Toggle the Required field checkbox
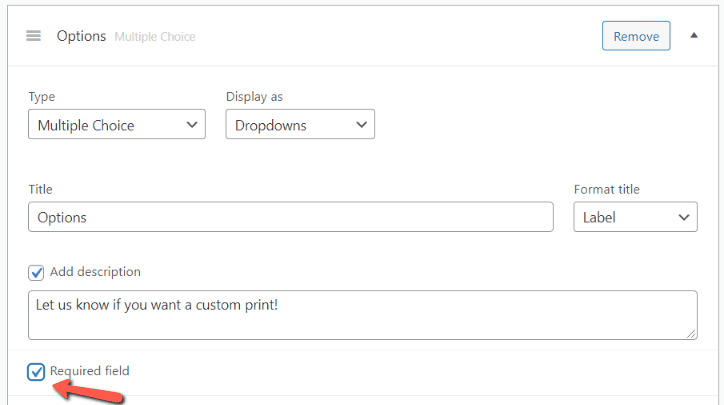 click(36, 372)
